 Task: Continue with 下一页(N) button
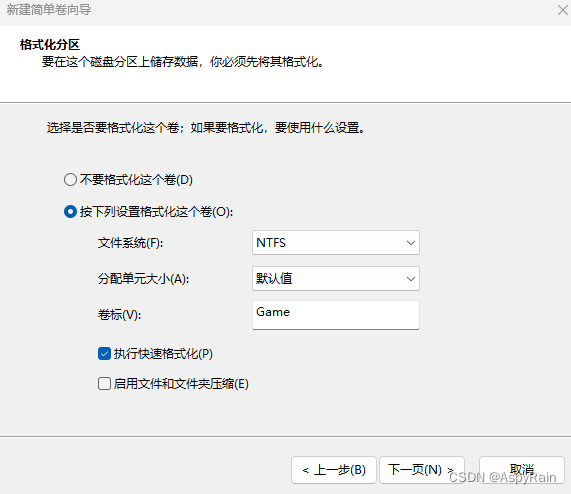(422, 470)
